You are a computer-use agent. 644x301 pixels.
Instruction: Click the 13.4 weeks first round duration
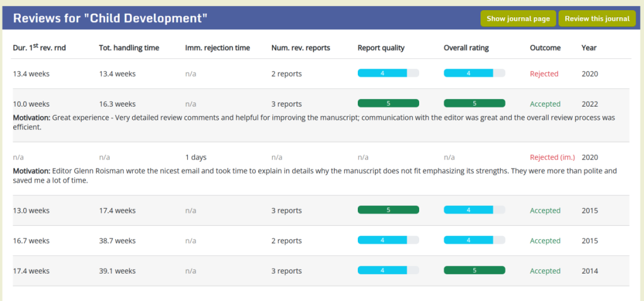tap(31, 74)
